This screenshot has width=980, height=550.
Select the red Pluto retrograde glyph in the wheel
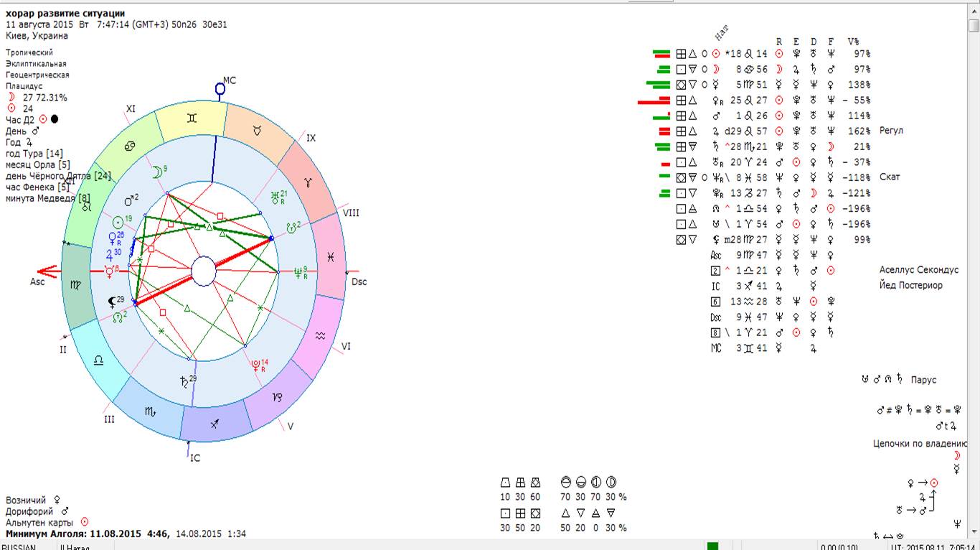point(255,365)
